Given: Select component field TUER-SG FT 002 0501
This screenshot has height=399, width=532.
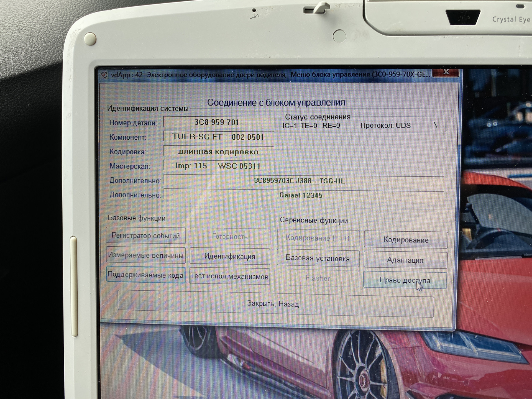Looking at the screenshot, I should (218, 137).
